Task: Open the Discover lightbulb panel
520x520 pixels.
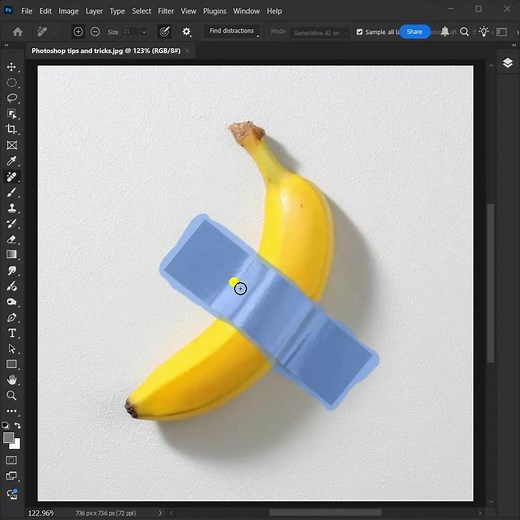Action: (x=484, y=32)
